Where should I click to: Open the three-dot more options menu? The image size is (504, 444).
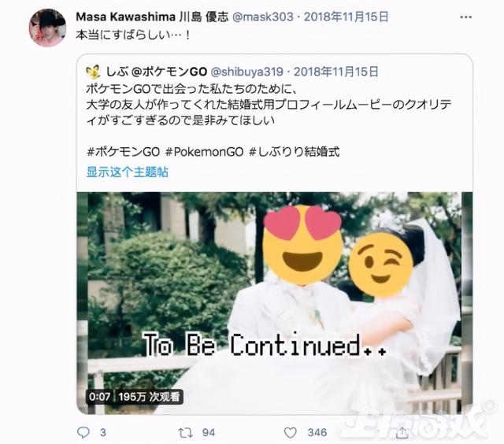[x=465, y=17]
